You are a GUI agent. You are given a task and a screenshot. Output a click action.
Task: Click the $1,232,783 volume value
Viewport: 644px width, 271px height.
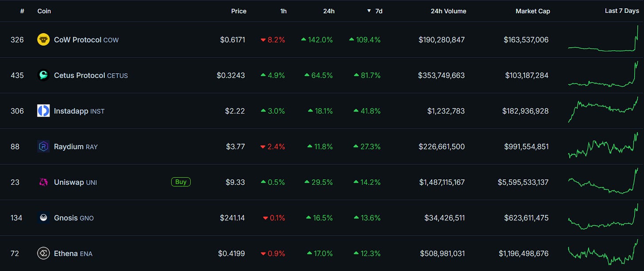(x=446, y=111)
